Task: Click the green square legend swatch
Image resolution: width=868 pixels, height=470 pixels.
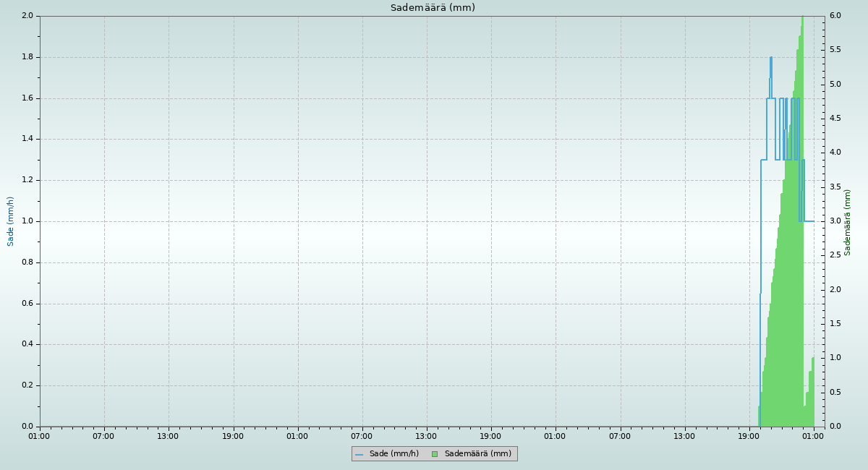Action: [x=435, y=454]
